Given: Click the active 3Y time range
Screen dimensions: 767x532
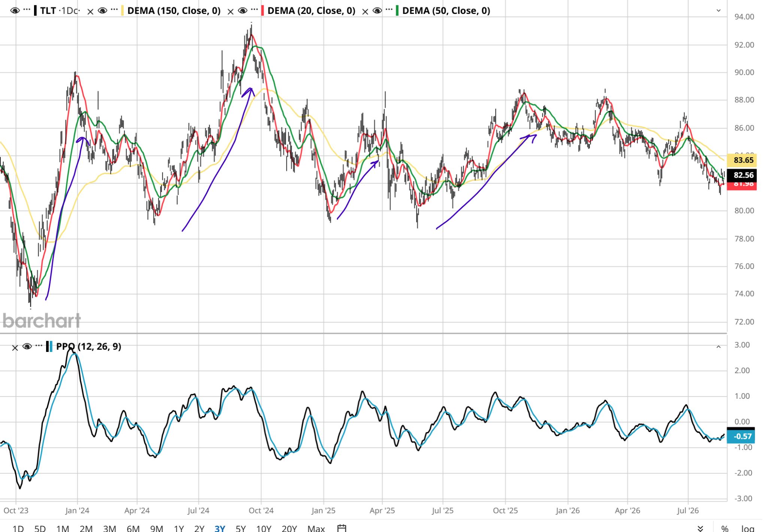Looking at the screenshot, I should point(220,528).
